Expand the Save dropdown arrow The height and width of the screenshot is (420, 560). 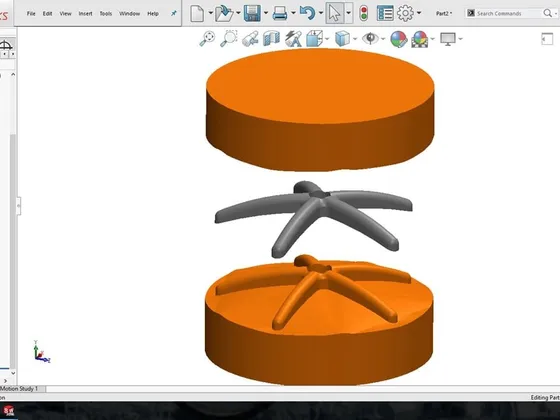[x=266, y=13]
